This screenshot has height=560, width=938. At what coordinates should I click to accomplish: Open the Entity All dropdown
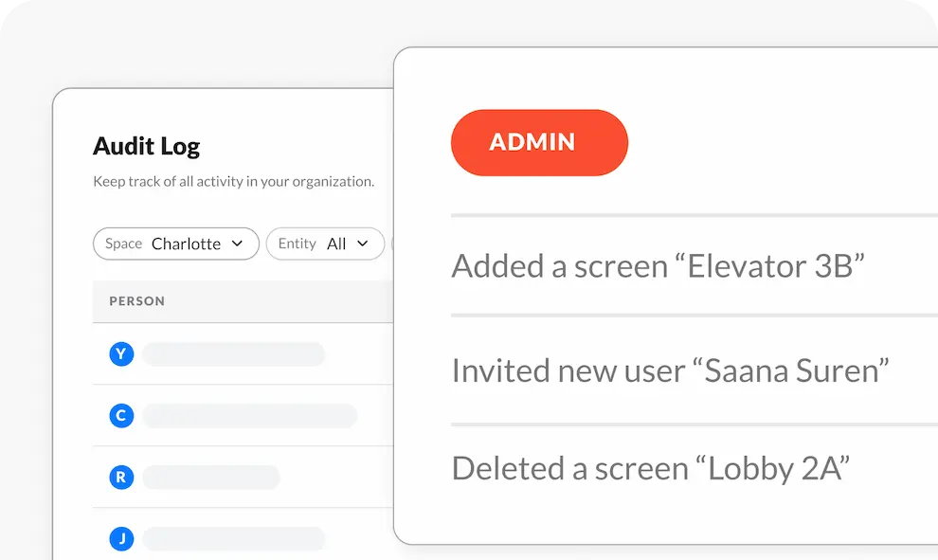tap(325, 244)
